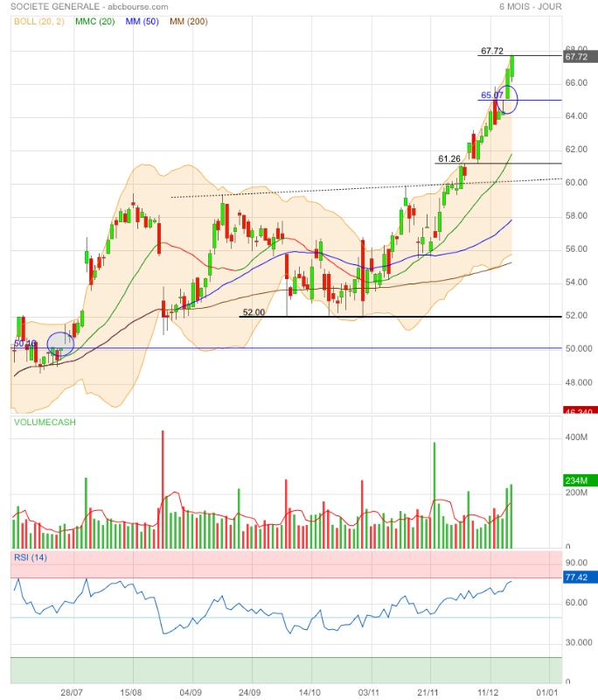The width and height of the screenshot is (598, 700).
Task: Click the 28/07 date label
Action: pos(72,692)
